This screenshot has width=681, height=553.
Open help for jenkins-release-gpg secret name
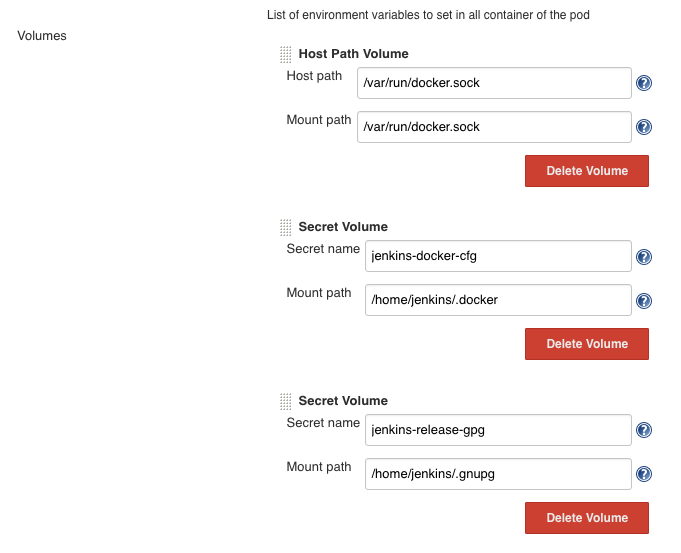(644, 430)
